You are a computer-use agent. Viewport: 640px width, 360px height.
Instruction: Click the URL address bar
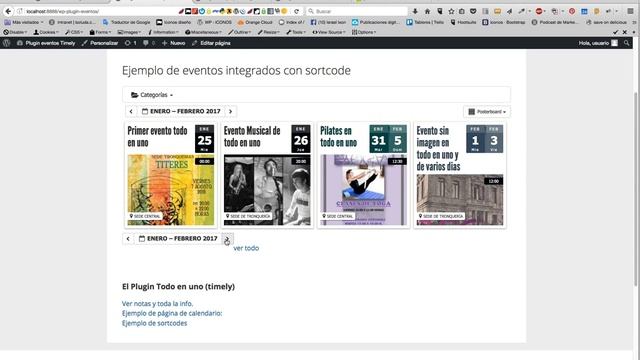tap(102, 11)
